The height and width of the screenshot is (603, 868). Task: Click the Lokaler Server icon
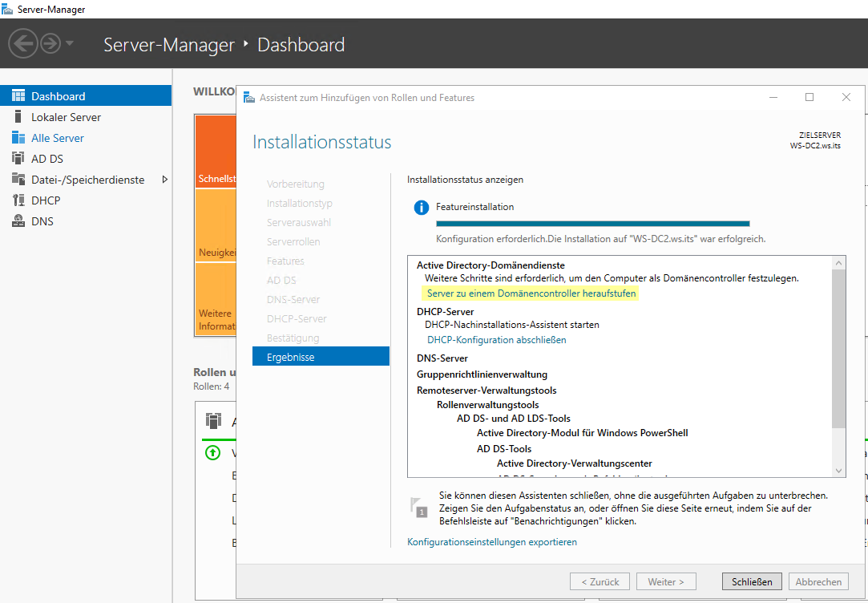[18, 117]
